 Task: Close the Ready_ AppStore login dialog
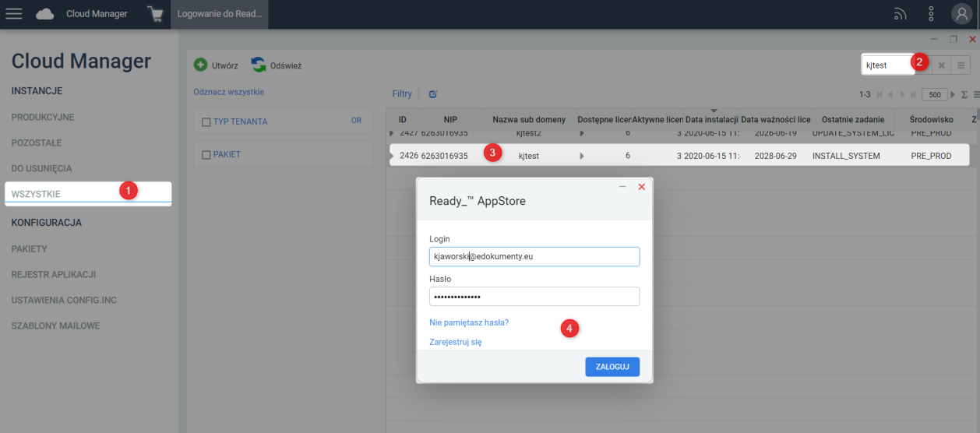coord(642,187)
